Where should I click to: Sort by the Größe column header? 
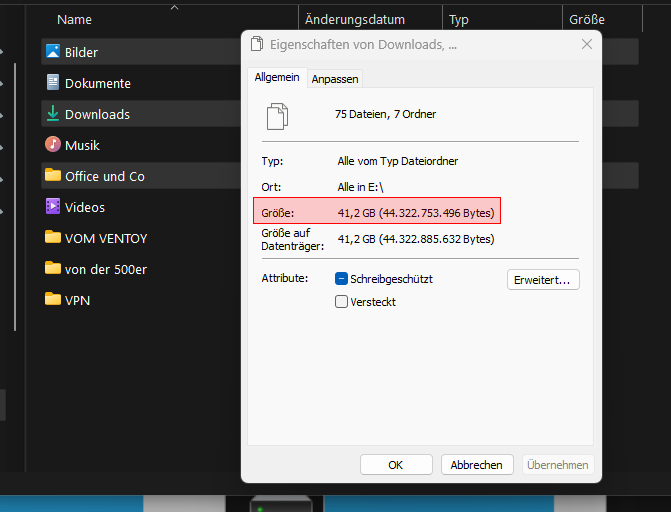click(x=587, y=20)
